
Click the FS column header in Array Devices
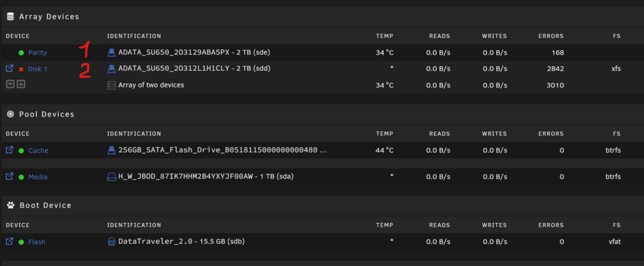616,36
